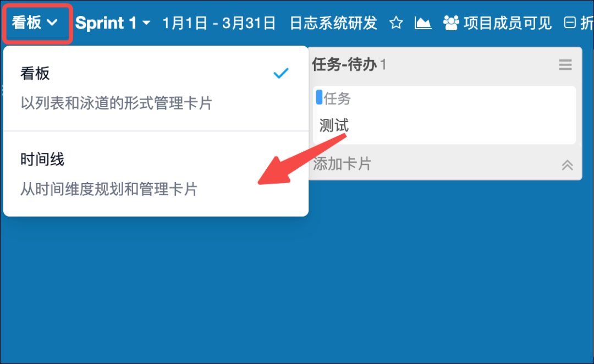Click the 1月1日 - 3月31日 date range
This screenshot has width=594, height=364.
219,23
